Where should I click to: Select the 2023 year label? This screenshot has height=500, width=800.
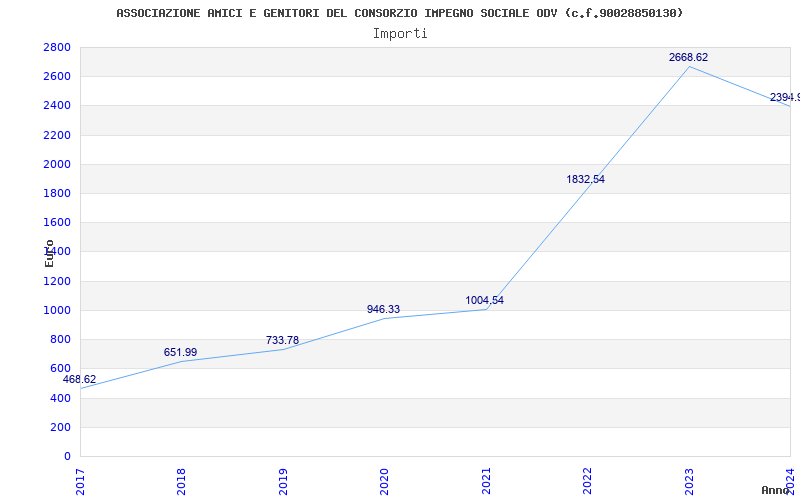click(x=689, y=480)
